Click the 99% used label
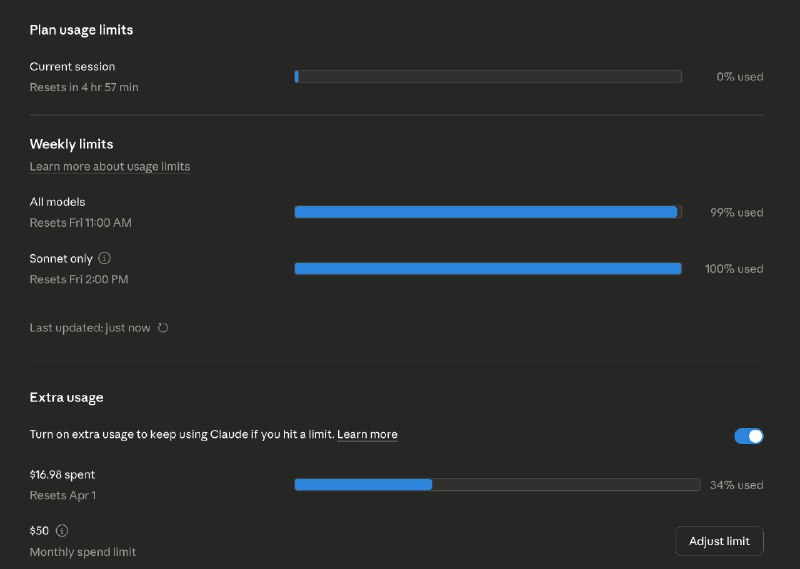800x569 pixels. (x=736, y=212)
